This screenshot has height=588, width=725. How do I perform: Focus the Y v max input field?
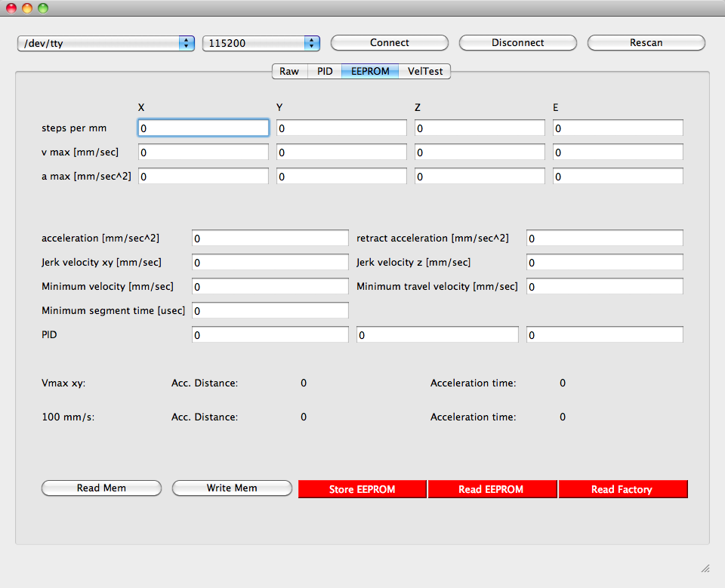point(341,152)
